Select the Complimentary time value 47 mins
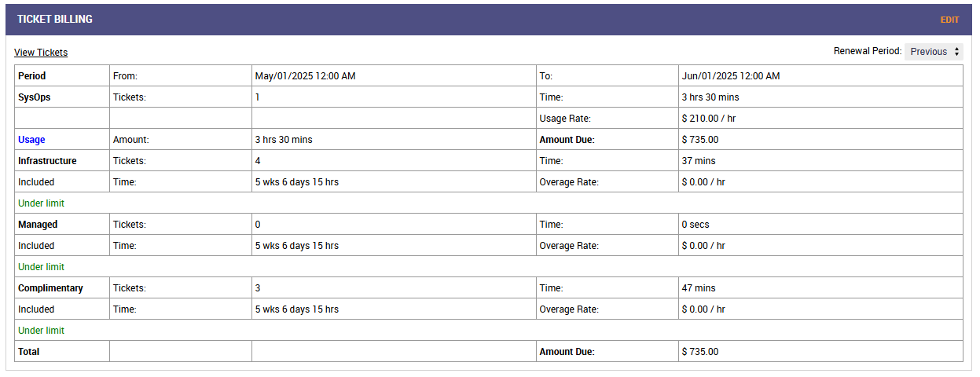 tap(698, 288)
